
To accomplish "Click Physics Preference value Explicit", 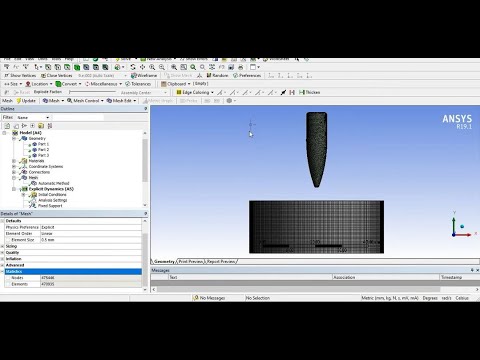I will [91, 227].
